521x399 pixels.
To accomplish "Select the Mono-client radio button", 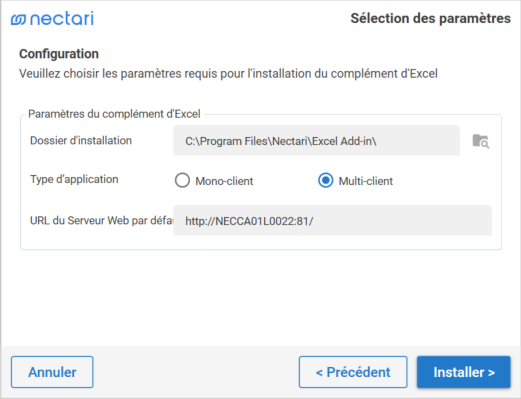I will [x=182, y=180].
